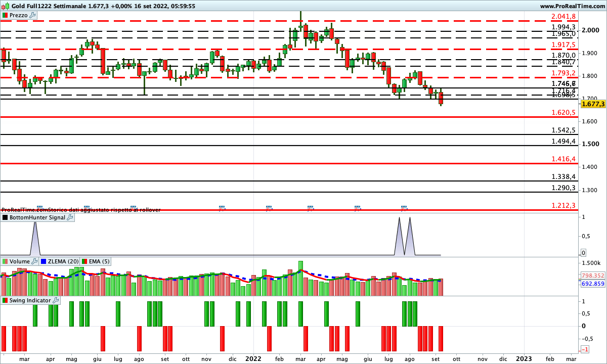The width and height of the screenshot is (607, 364).
Task: Click the Volume indicator wrench icon
Action: click(34, 261)
